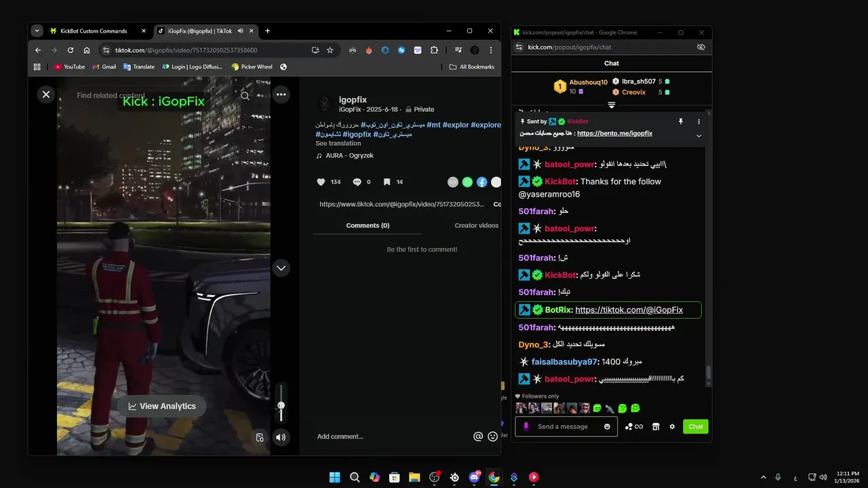Save the video with the bookmark icon
The width and height of the screenshot is (868, 488).
387,182
